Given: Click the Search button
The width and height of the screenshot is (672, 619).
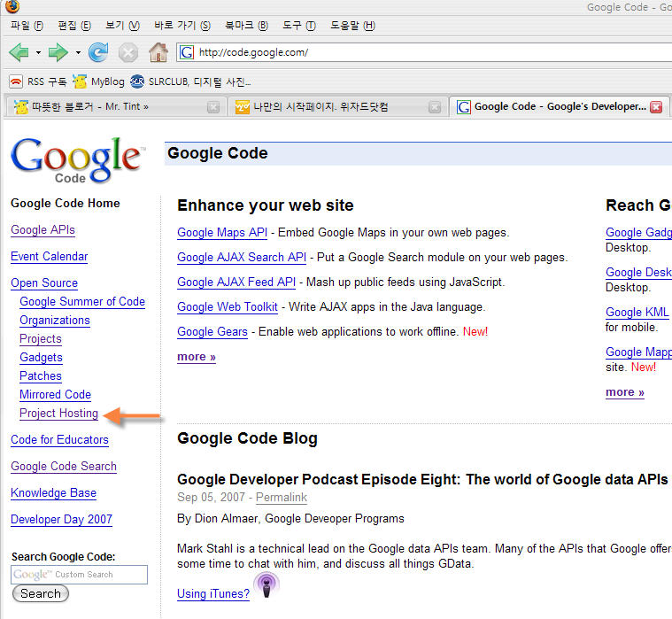Looking at the screenshot, I should click(41, 593).
